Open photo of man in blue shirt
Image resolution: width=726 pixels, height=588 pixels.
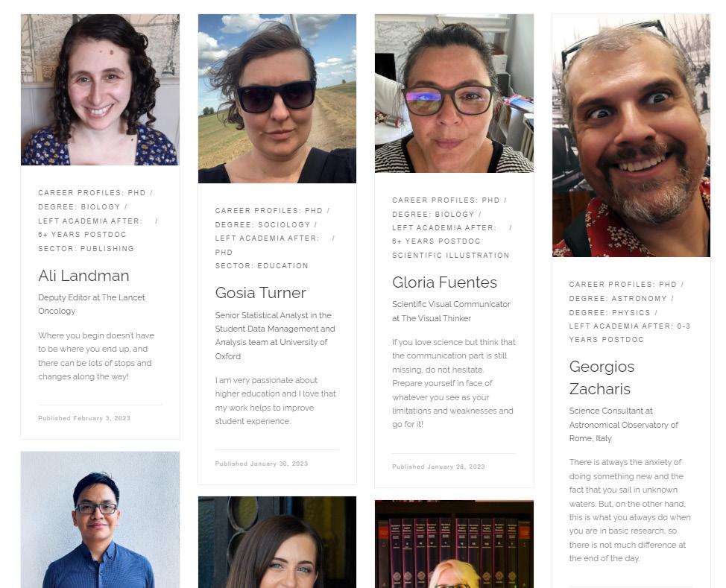click(100, 519)
